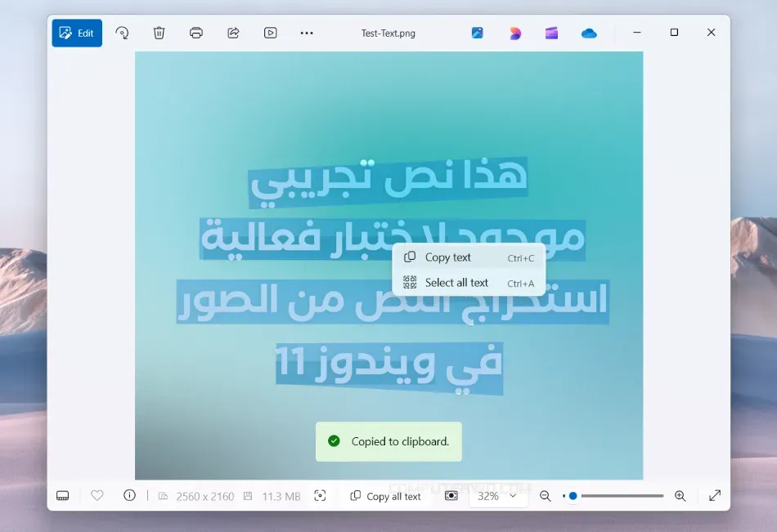Screen dimensions: 777x532
Task: Launch the Designer app icon
Action: pyautogui.click(x=514, y=34)
